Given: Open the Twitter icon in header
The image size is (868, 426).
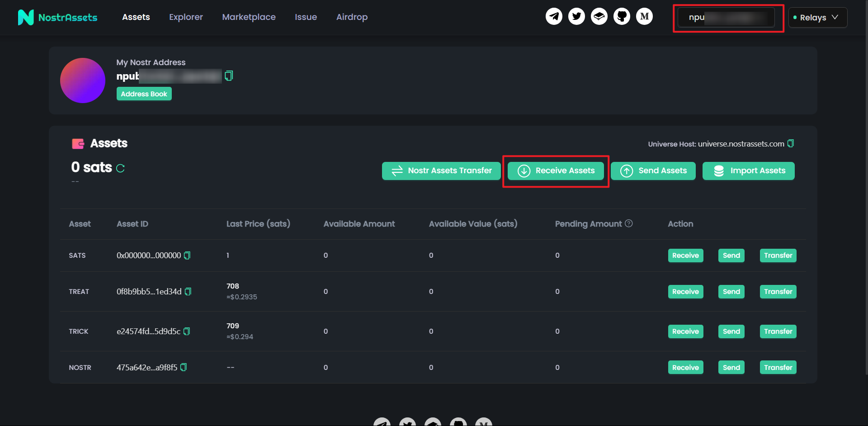Looking at the screenshot, I should [576, 17].
